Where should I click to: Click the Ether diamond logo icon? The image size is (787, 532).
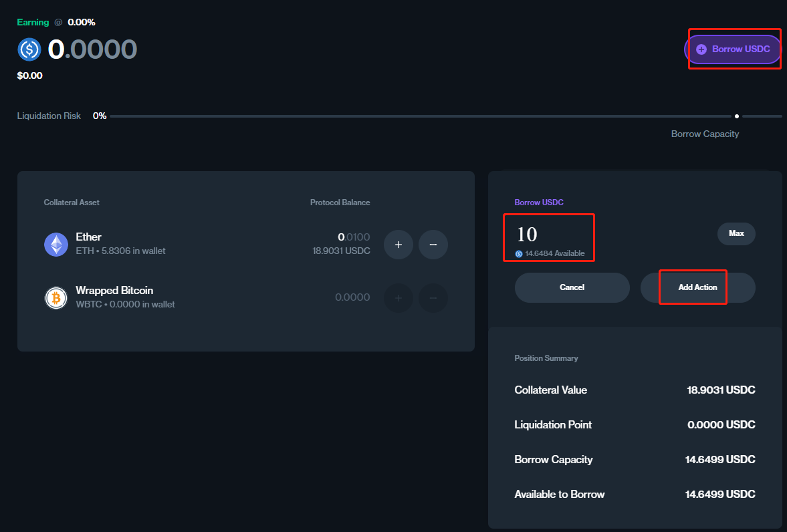click(x=56, y=245)
